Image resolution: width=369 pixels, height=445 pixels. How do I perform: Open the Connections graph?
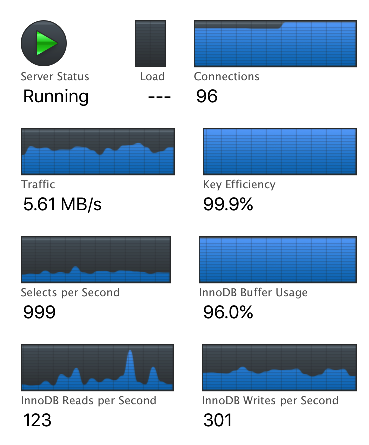coord(275,43)
